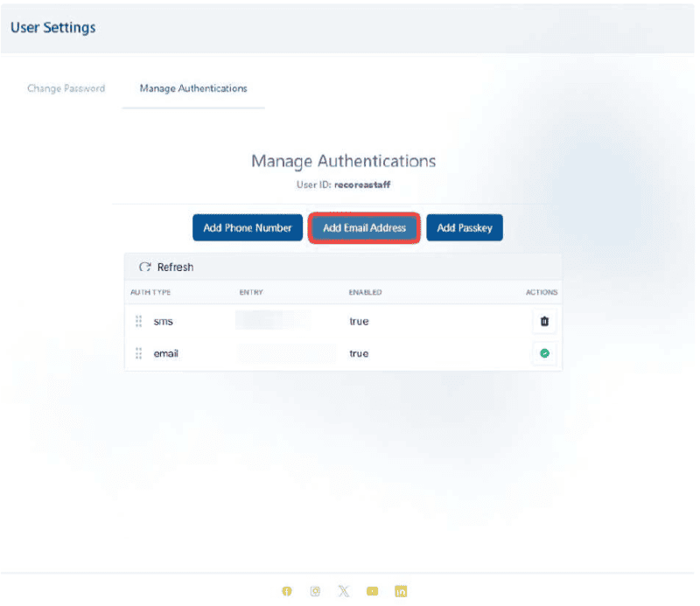The height and width of the screenshot is (606, 700).
Task: Open the LinkedIn footer link
Action: coord(401,591)
